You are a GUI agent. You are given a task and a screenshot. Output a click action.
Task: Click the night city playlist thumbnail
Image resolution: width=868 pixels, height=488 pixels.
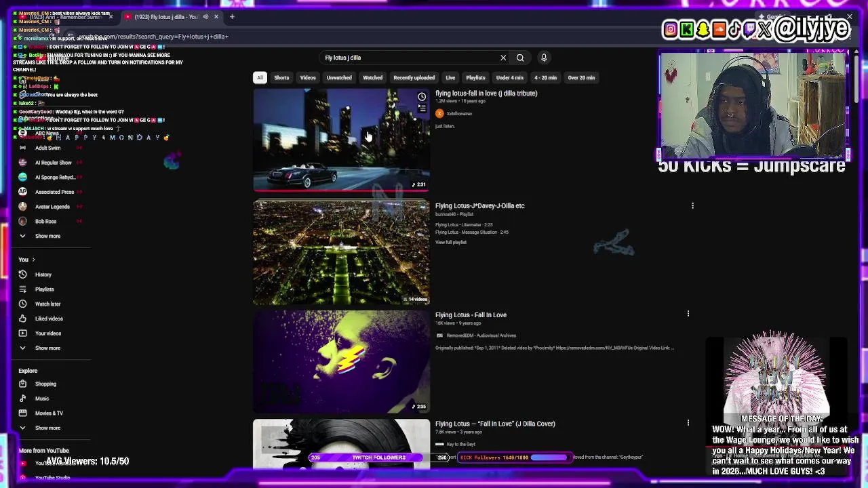[341, 252]
